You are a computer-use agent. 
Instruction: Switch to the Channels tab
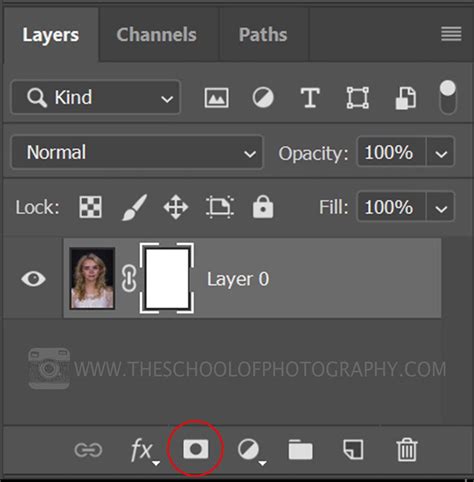click(157, 35)
